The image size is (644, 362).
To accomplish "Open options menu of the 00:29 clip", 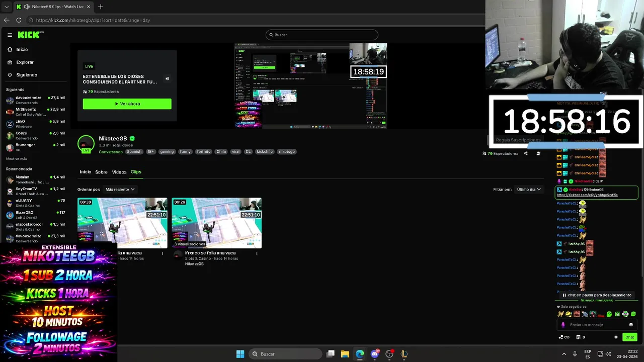I will pos(257,253).
